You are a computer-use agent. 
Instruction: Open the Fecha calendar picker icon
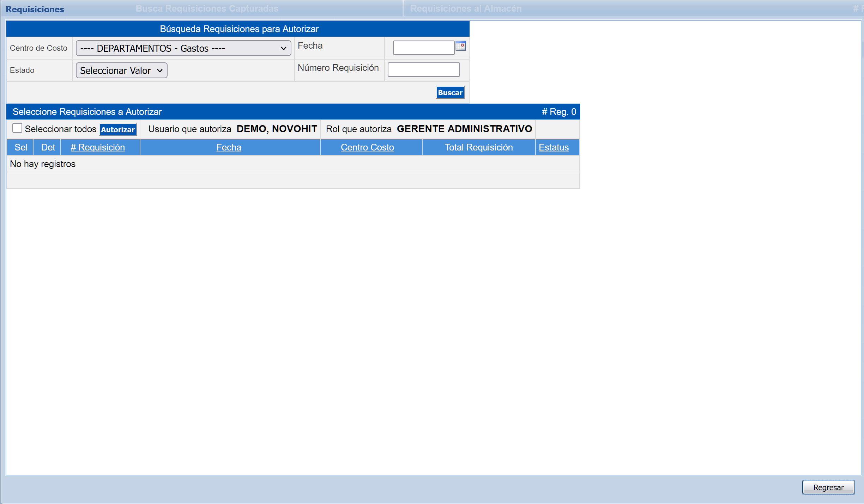(x=460, y=46)
